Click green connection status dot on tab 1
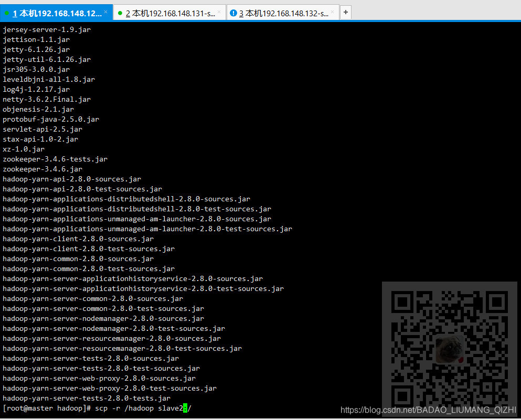 pos(7,13)
